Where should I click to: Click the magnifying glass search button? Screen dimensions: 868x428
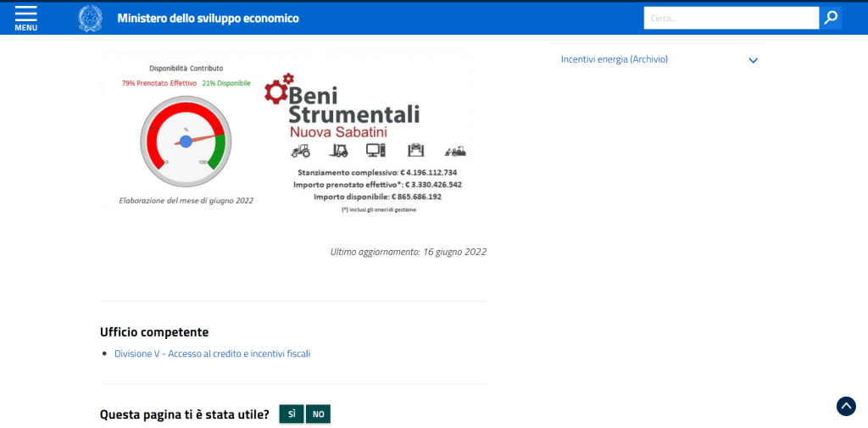[x=831, y=19]
